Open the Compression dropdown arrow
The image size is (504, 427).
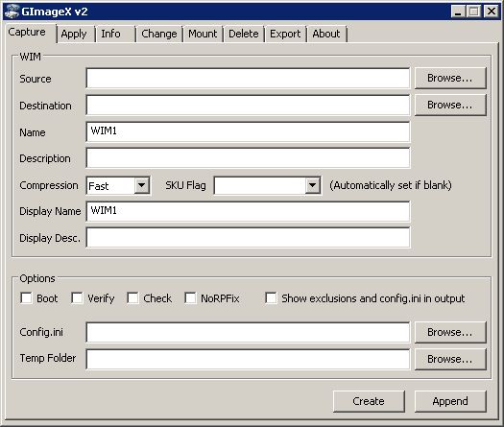141,185
